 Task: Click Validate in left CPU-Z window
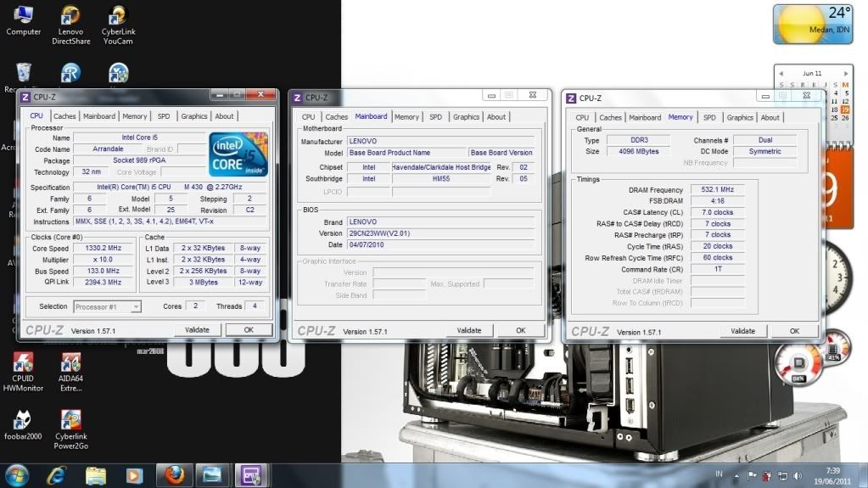click(197, 329)
